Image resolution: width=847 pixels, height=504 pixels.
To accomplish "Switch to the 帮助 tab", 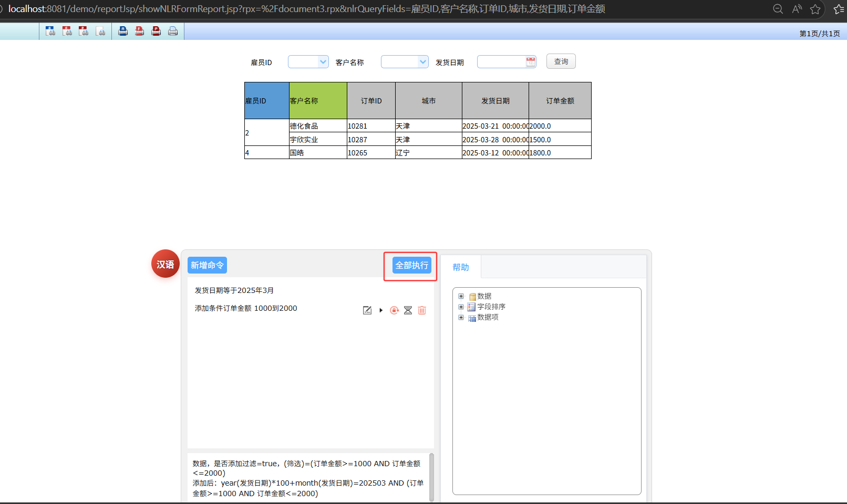I will point(461,267).
